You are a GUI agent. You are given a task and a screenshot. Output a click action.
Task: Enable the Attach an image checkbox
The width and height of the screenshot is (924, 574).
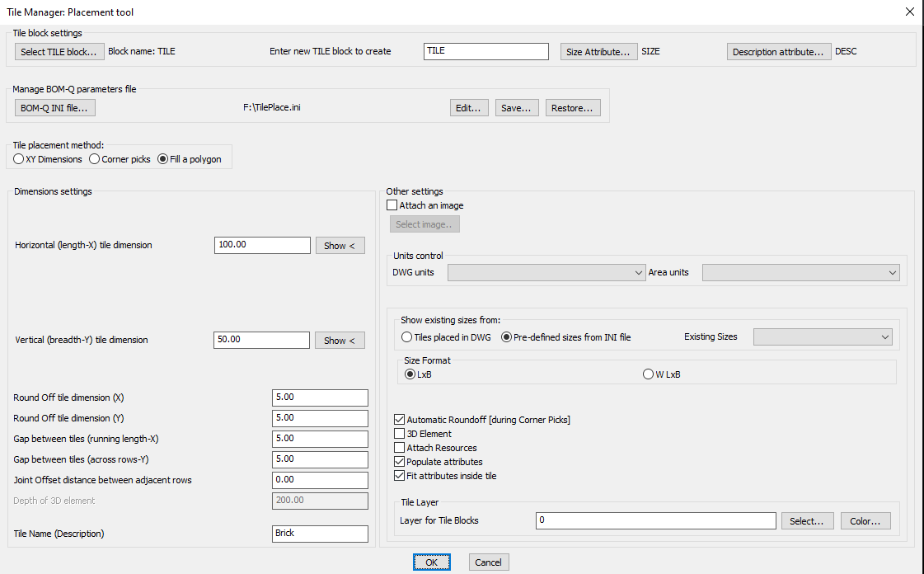392,205
